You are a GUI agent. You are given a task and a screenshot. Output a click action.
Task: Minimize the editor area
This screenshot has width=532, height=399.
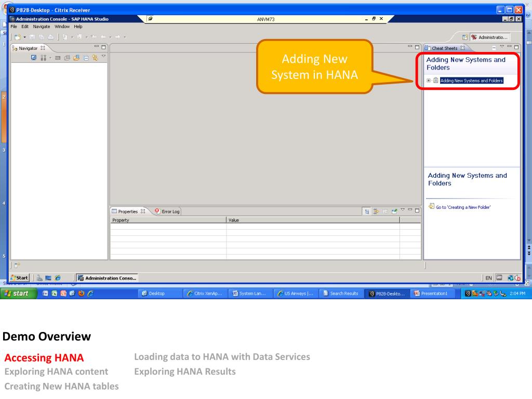[410, 46]
